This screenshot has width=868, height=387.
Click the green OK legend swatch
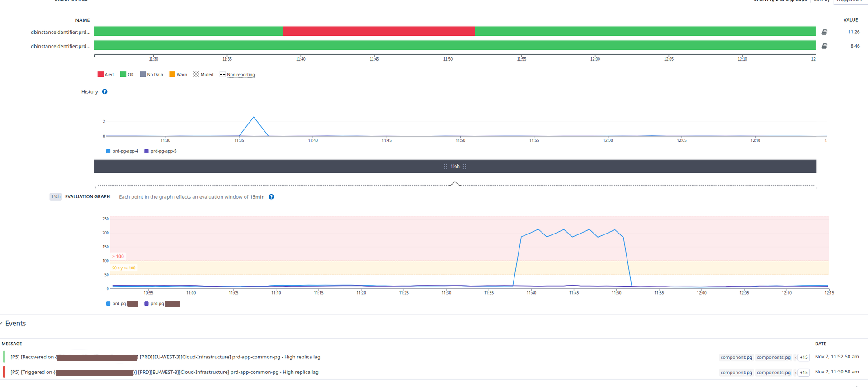(x=123, y=74)
